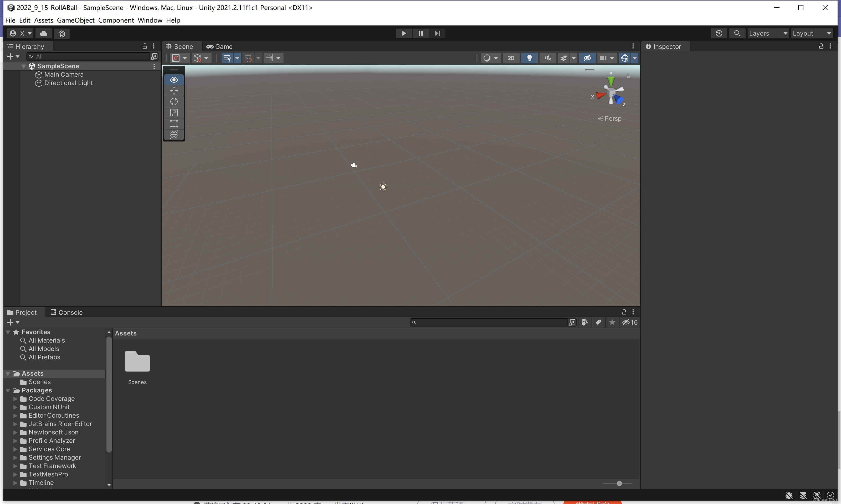Select the Rotate tool in Scene overlay
The image size is (841, 504).
click(x=174, y=102)
